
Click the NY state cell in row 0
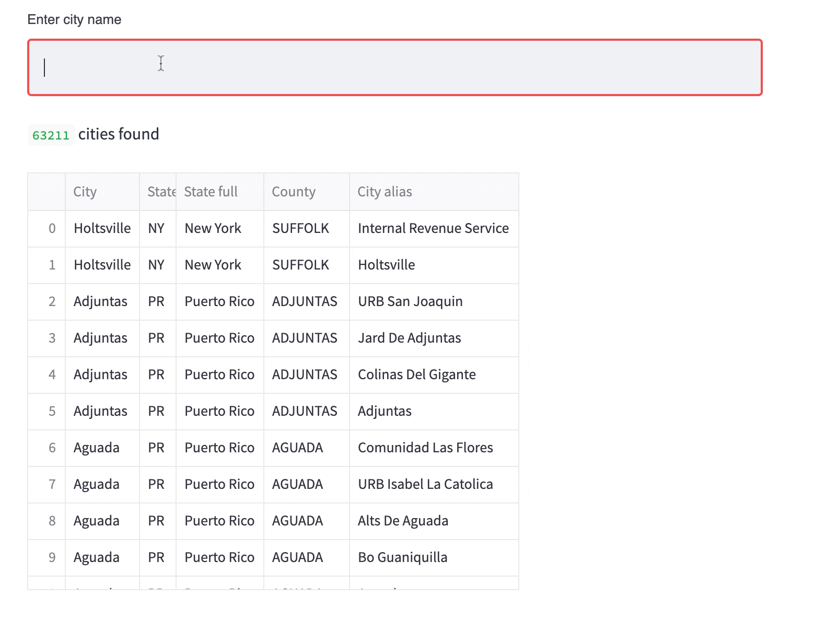(156, 228)
